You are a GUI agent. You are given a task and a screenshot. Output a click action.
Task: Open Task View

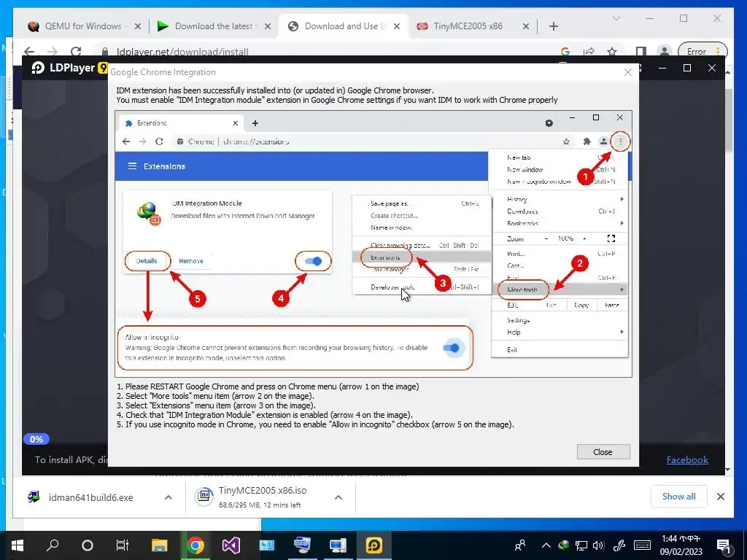(123, 545)
